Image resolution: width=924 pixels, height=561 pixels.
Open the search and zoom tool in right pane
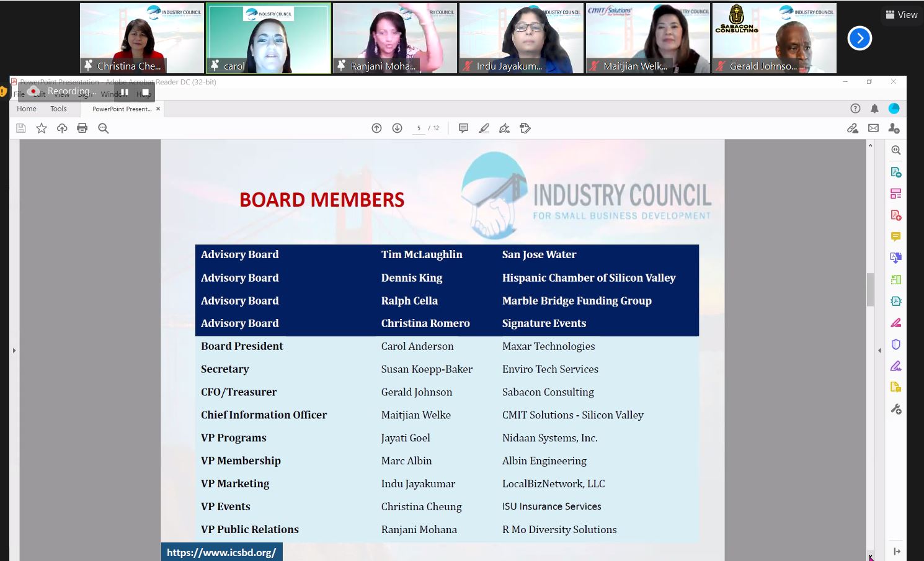click(896, 150)
